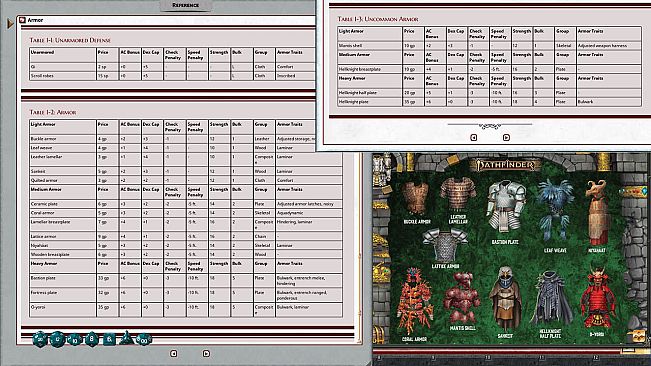Select the 'Niyahaat' table row
Screen dimensions: 651x366
(186, 245)
